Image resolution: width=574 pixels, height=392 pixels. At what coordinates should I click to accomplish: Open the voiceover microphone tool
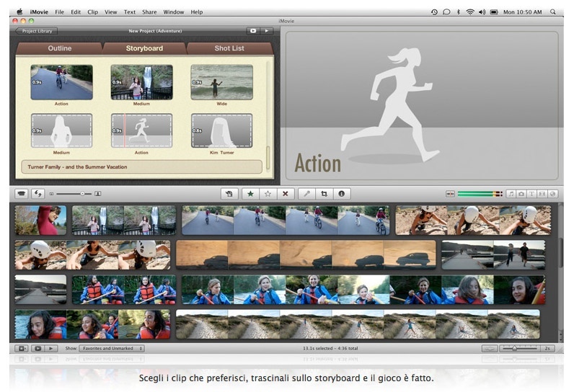306,194
